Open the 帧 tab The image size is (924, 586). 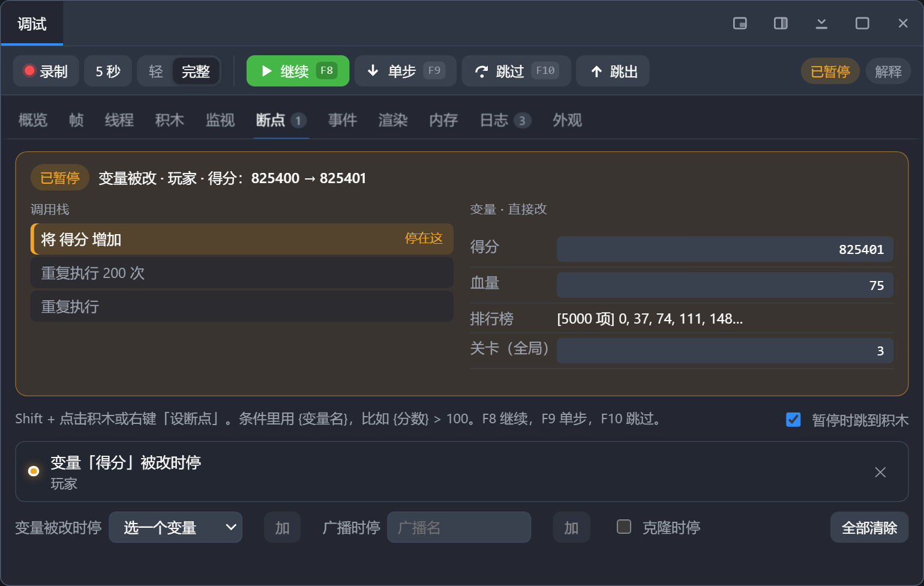76,120
